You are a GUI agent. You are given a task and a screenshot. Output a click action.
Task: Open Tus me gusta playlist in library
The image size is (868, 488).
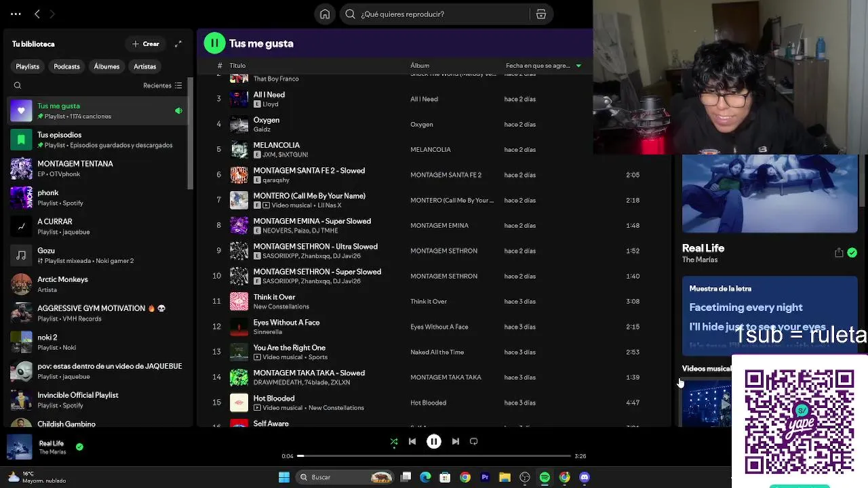tap(97, 110)
